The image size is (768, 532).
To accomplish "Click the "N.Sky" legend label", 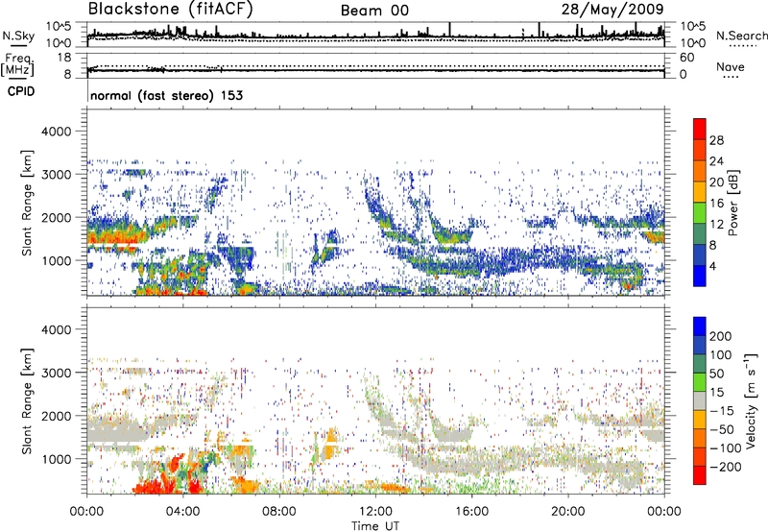I will (x=18, y=36).
